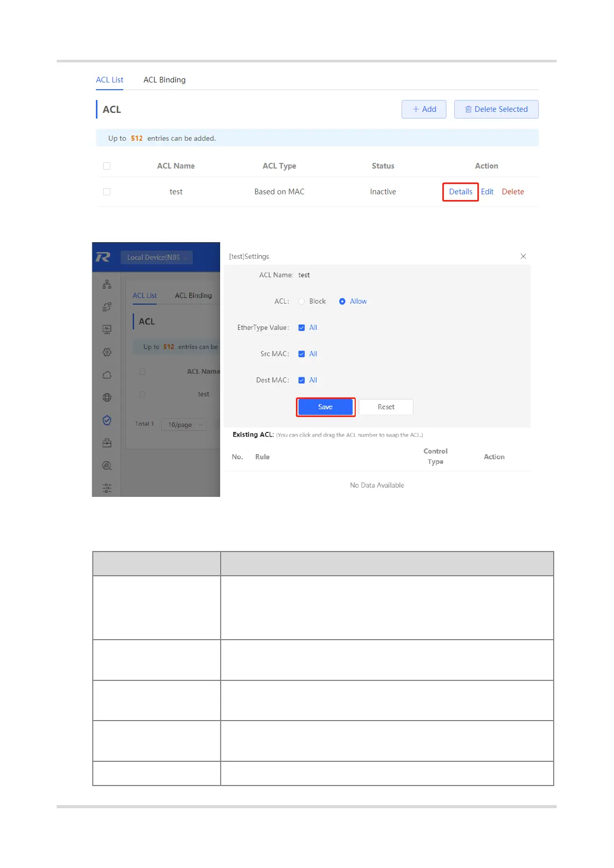Click the Control Type column header
The image size is (614, 868).
click(x=436, y=456)
